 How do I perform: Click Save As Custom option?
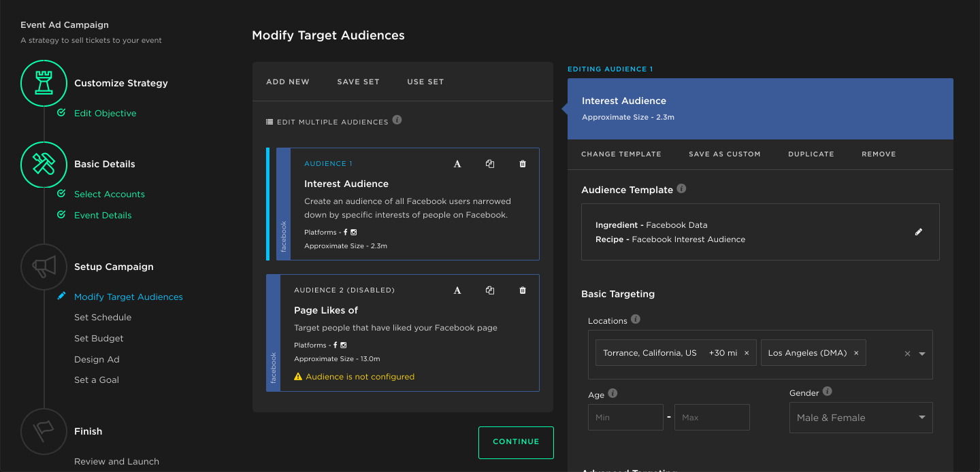tap(725, 154)
